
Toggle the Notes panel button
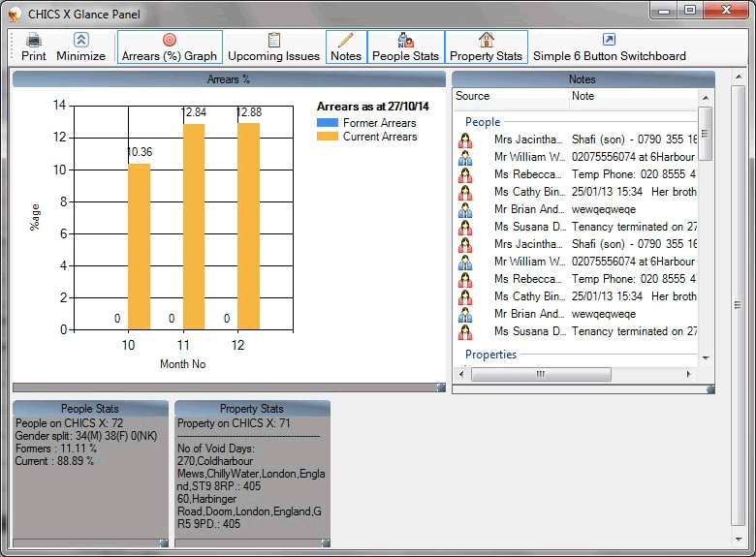click(x=345, y=46)
